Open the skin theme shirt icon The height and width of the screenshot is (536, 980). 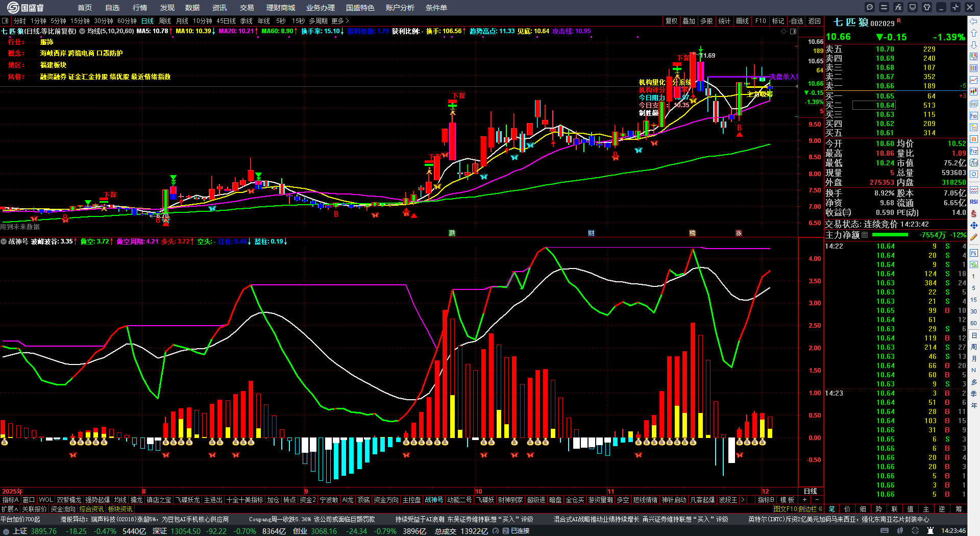click(x=927, y=7)
